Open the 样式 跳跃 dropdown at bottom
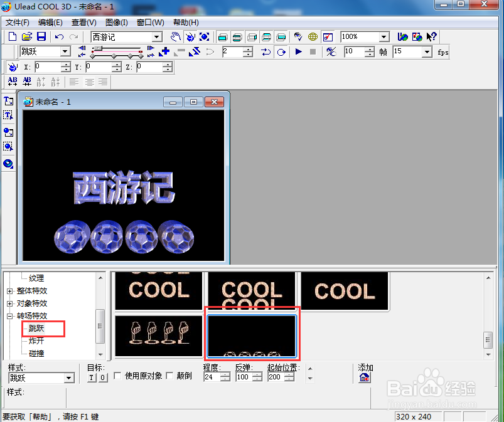The width and height of the screenshot is (504, 422). pos(69,378)
